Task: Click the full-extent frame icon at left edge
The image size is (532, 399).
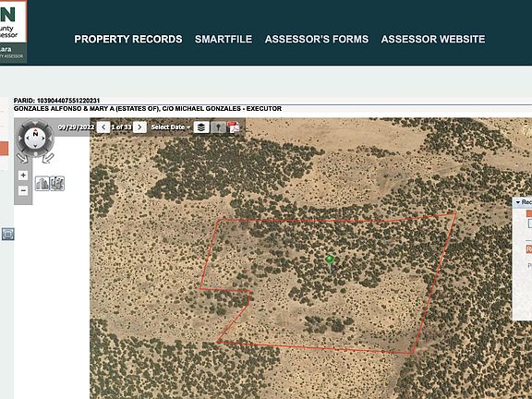Action: (7, 234)
